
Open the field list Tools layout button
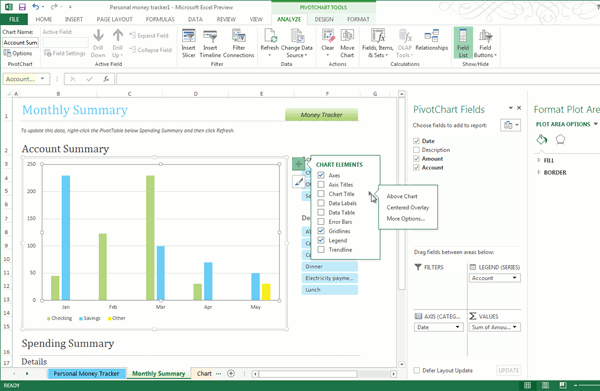point(510,125)
